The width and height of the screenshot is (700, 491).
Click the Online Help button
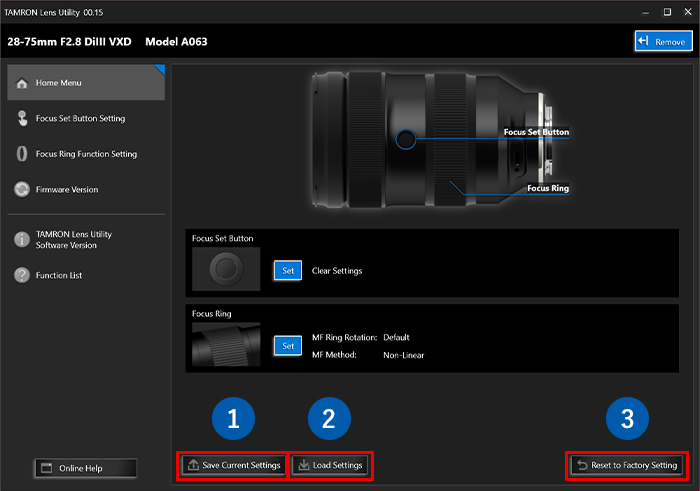coord(86,468)
